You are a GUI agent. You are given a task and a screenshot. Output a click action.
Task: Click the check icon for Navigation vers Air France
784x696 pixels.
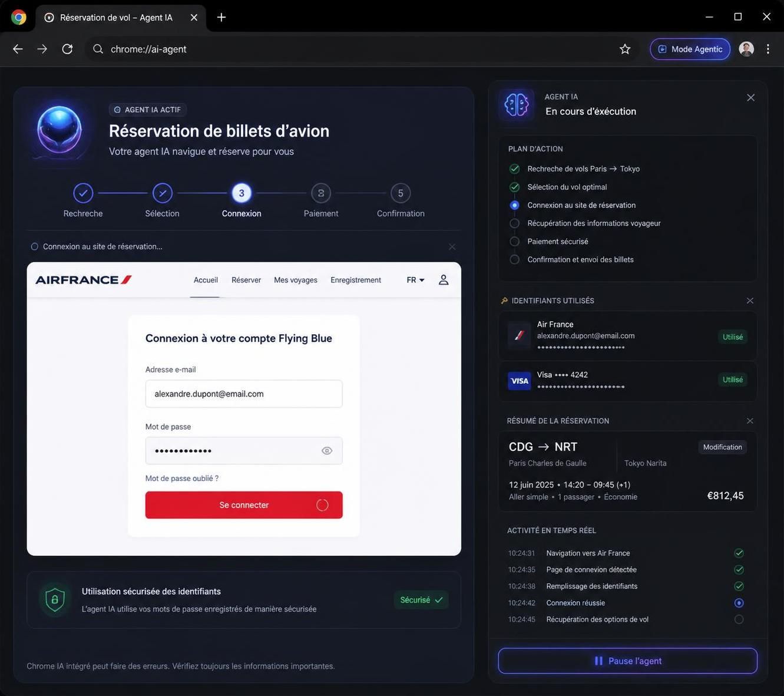739,553
